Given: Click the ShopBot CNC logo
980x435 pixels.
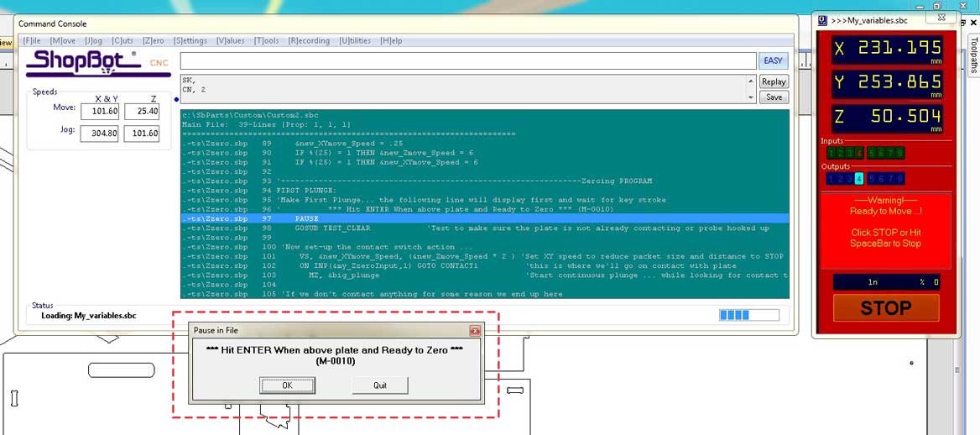Looking at the screenshot, I should click(98, 63).
